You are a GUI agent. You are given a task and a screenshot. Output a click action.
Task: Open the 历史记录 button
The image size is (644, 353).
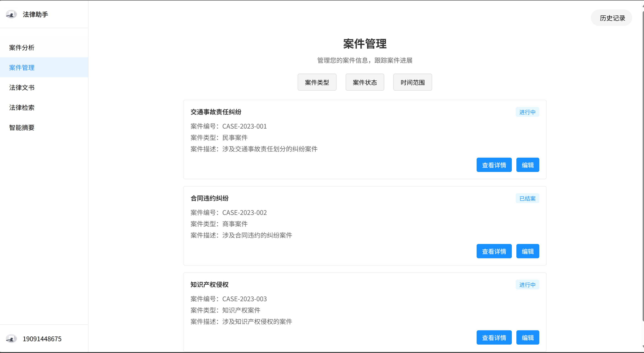(x=612, y=18)
